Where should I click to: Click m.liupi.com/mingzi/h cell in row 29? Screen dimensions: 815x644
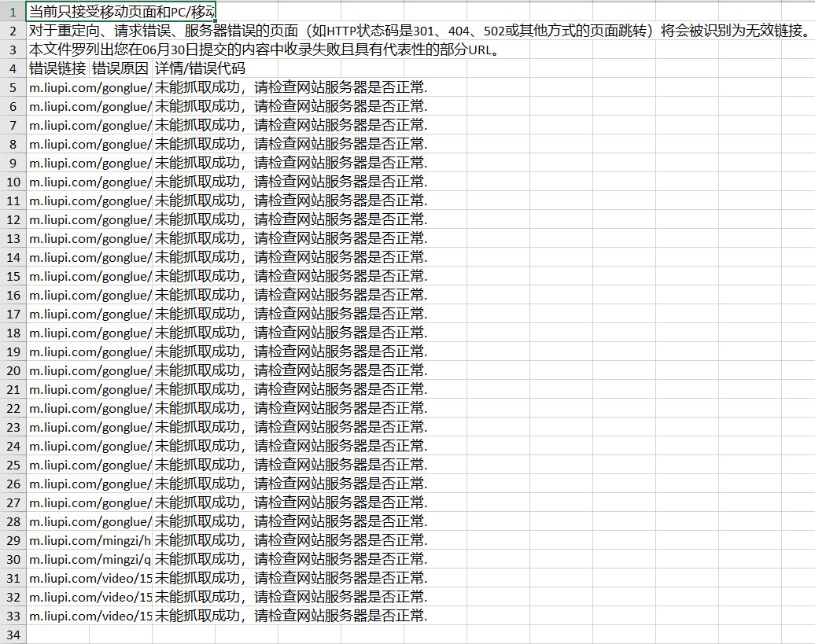click(x=90, y=540)
